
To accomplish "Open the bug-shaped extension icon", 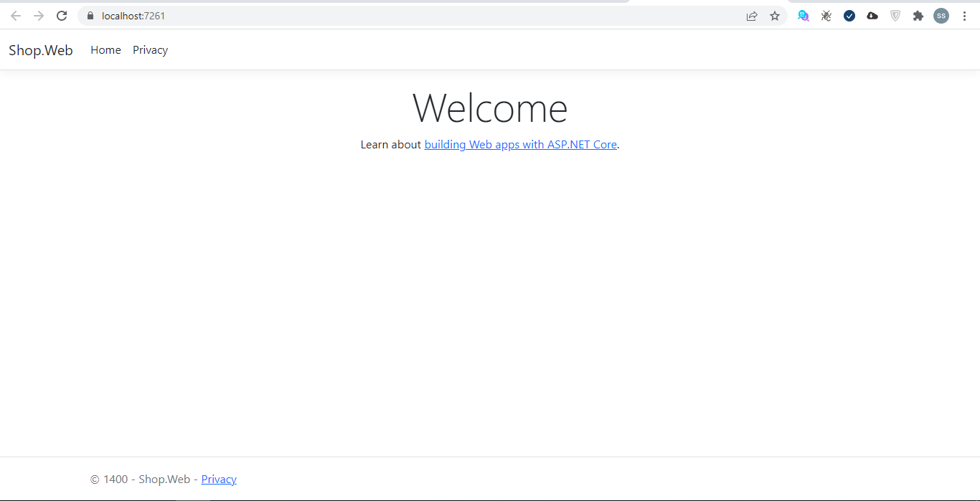I will 826,16.
